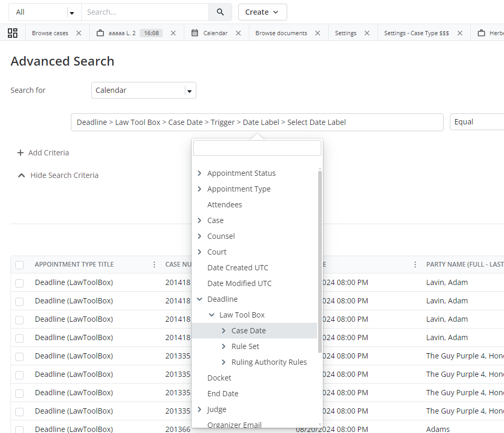
Task: Switch to the Browse cases tab
Action: [x=50, y=33]
